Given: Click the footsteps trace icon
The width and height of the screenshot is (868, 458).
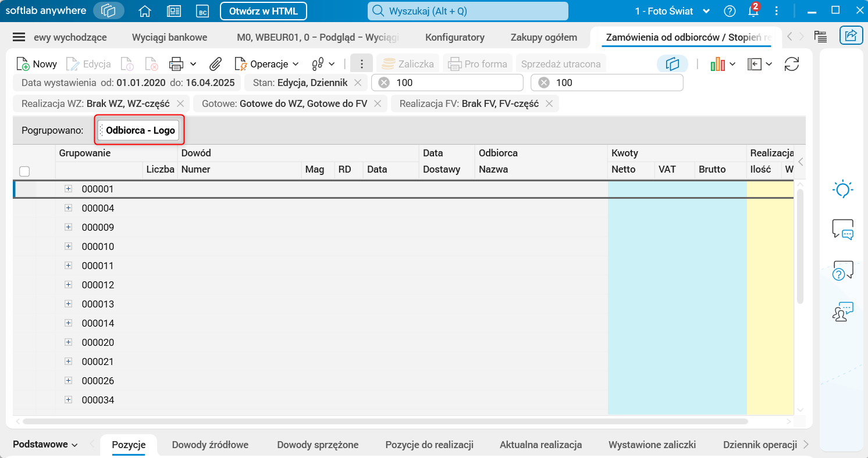Looking at the screenshot, I should point(318,64).
